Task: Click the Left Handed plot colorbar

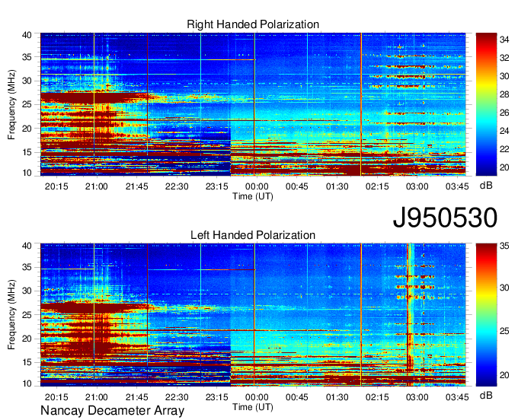Action: point(486,315)
